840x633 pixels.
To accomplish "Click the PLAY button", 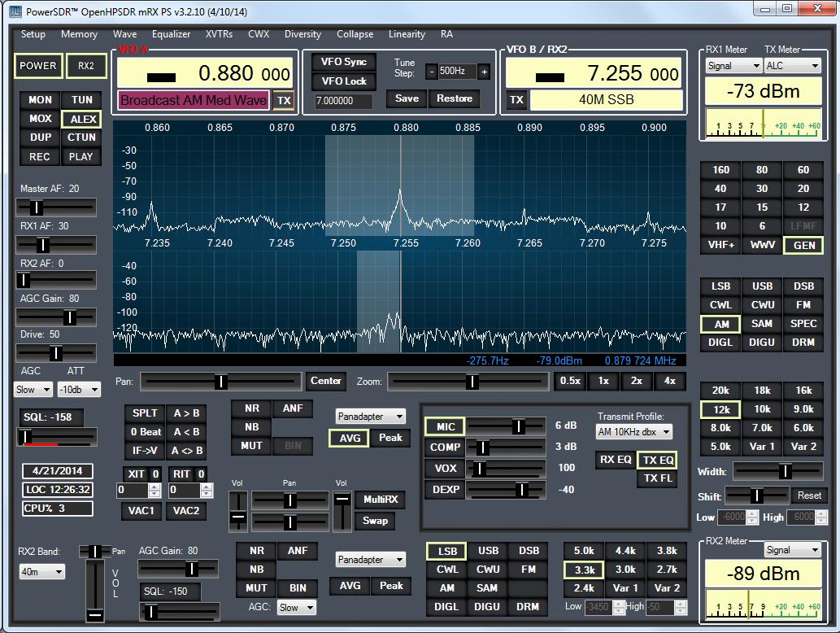I will coord(82,156).
